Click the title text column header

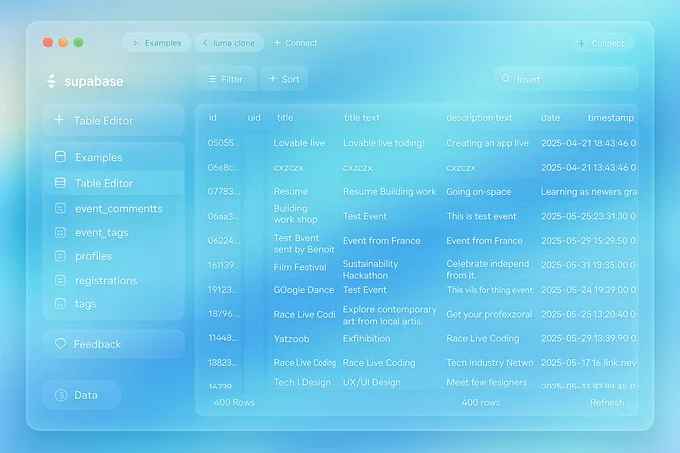coord(362,117)
